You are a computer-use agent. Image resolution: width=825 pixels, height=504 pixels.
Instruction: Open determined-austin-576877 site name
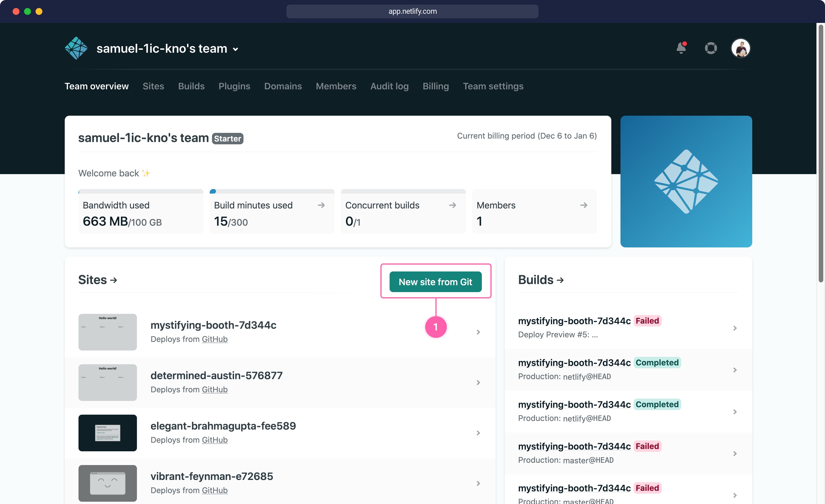(216, 375)
